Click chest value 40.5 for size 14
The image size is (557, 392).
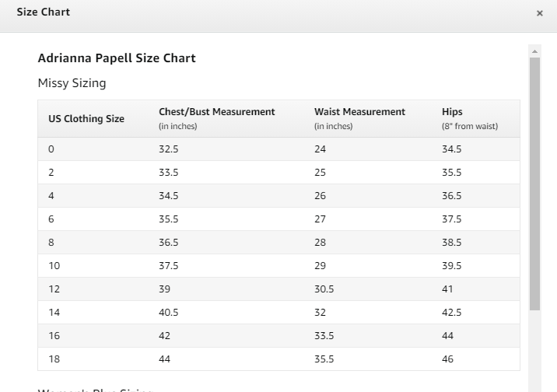(x=168, y=313)
